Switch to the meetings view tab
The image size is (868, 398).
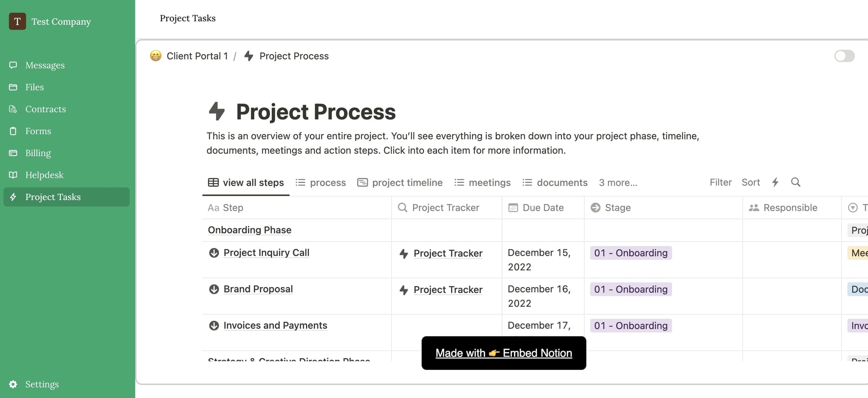482,183
